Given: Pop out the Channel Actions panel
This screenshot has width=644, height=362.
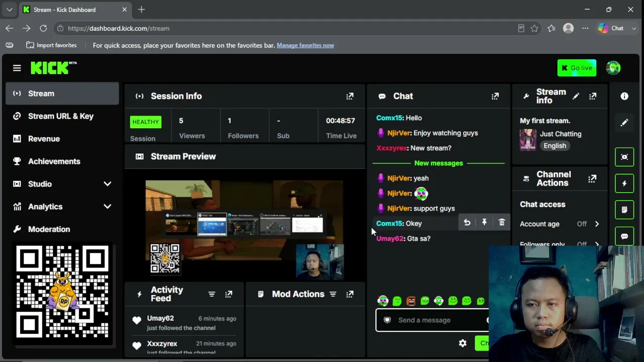Looking at the screenshot, I should (592, 178).
